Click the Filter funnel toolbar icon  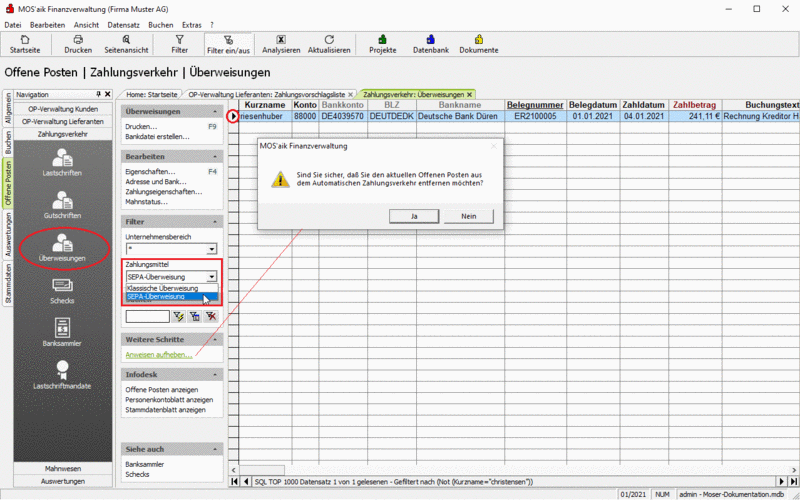(180, 40)
